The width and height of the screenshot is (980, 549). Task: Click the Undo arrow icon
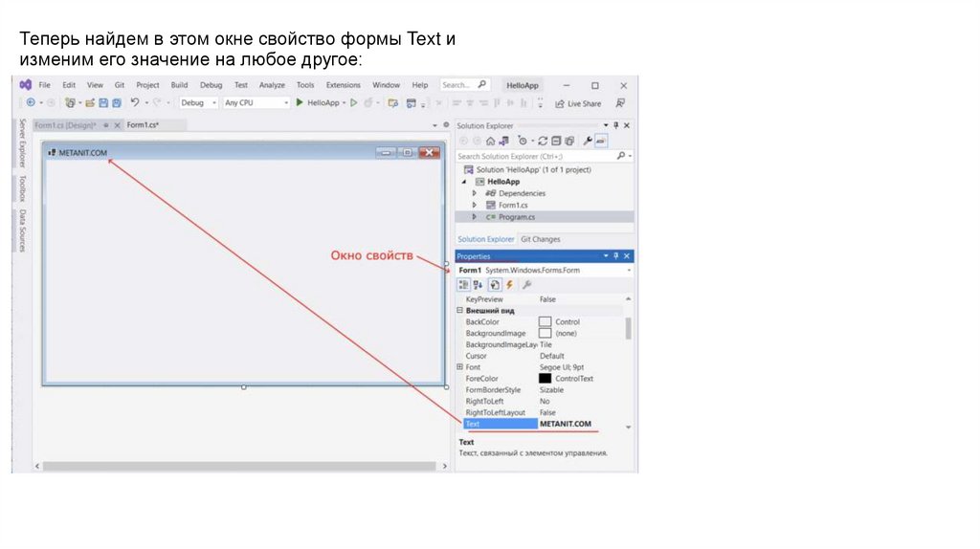pyautogui.click(x=134, y=102)
